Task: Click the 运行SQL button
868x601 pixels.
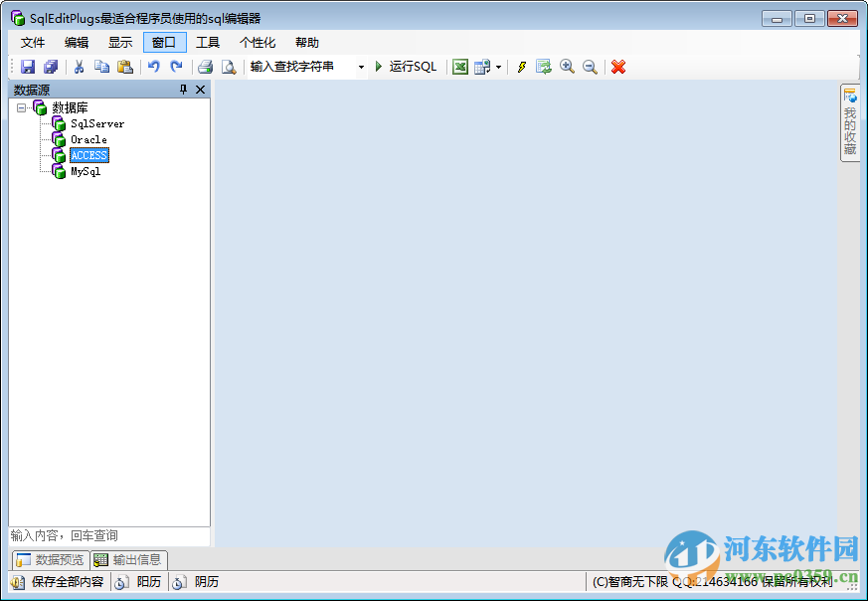Action: [412, 67]
